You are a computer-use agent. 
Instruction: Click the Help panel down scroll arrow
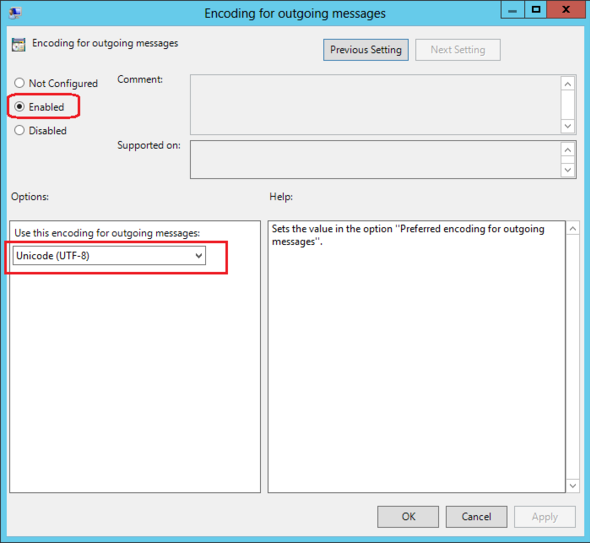point(573,485)
